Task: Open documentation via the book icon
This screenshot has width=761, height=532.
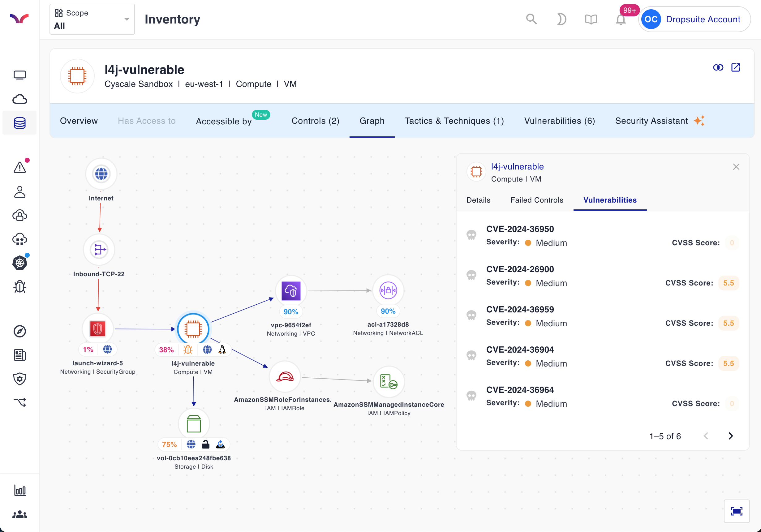Action: point(591,19)
